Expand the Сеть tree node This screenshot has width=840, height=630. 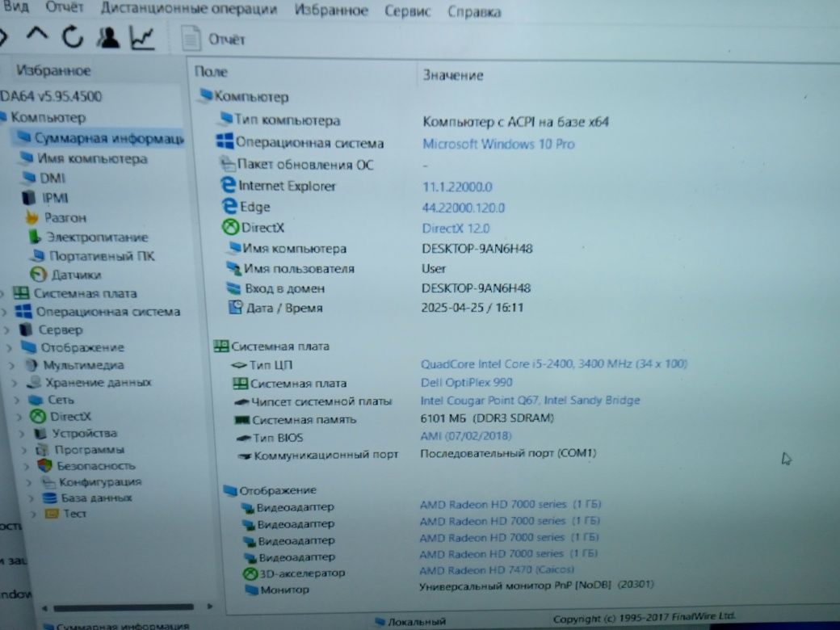click(17, 400)
